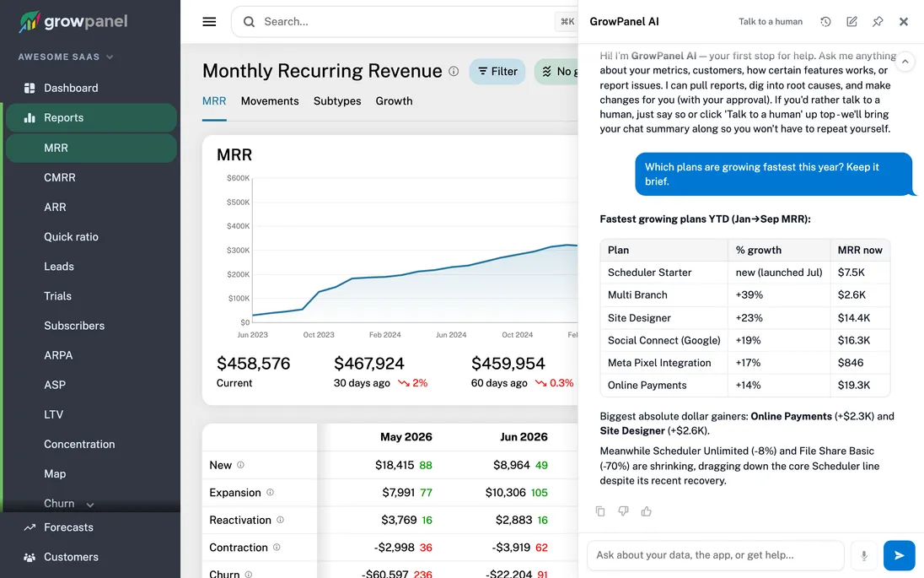Open the hamburger menu icon

209,22
